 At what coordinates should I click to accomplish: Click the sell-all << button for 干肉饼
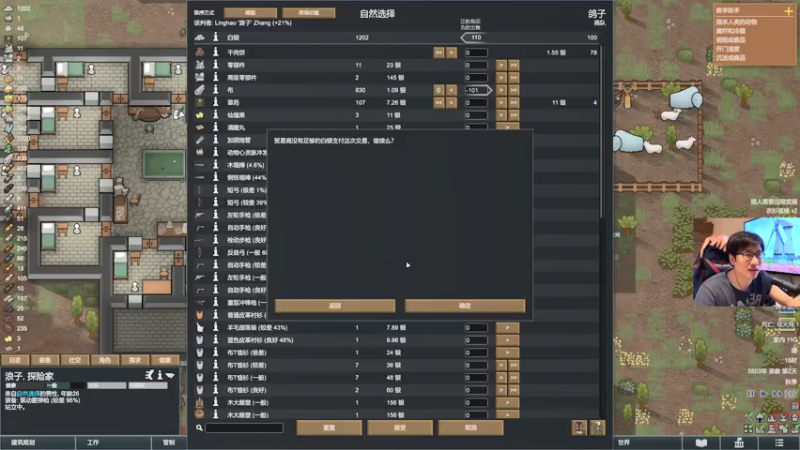point(439,53)
